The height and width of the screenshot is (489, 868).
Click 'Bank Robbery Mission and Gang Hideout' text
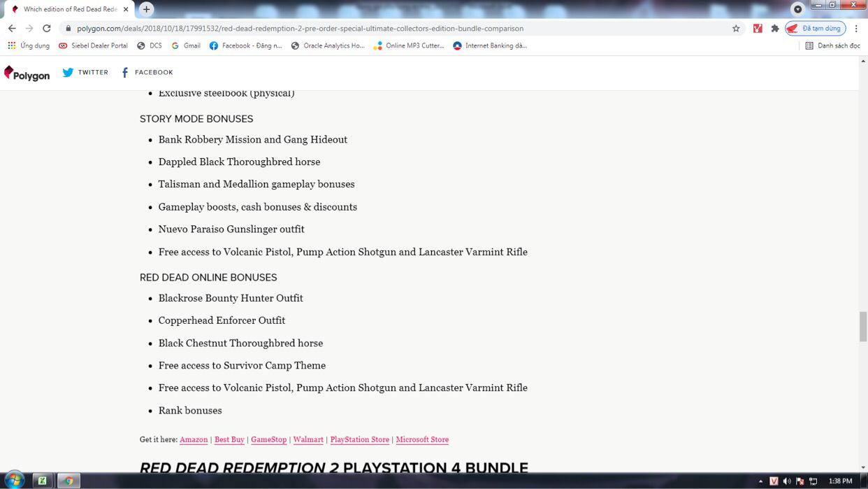tap(253, 139)
